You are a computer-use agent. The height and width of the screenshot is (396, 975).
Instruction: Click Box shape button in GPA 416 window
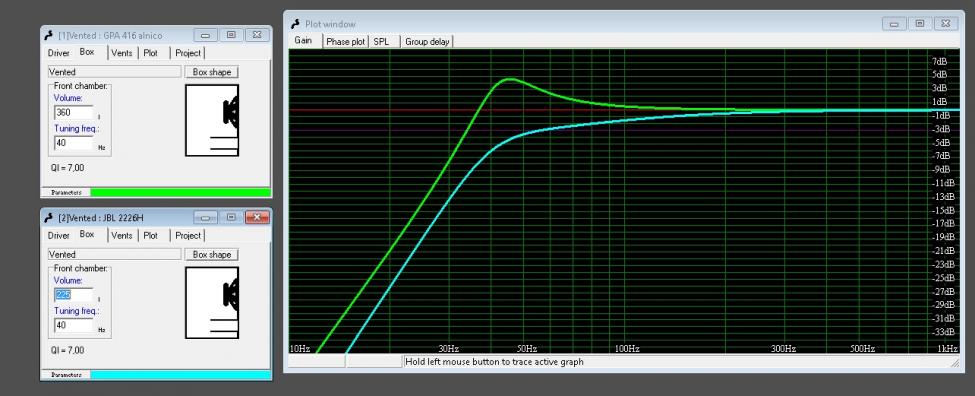tap(211, 72)
